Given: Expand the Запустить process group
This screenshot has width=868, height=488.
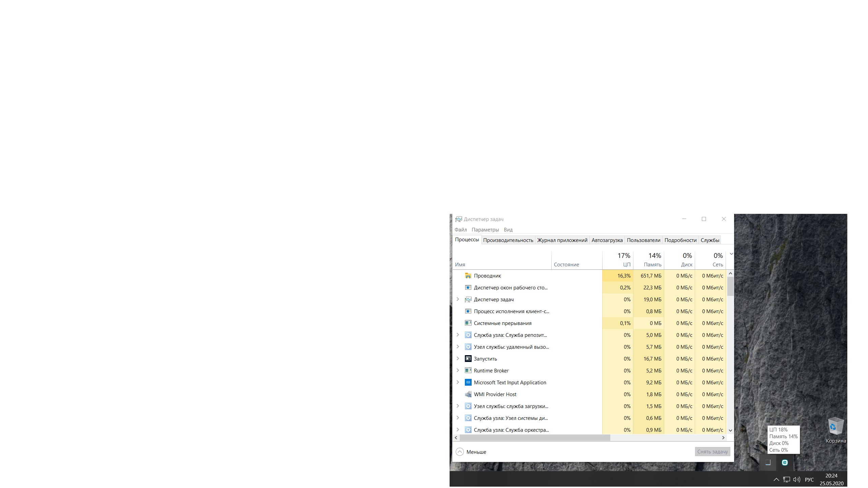Looking at the screenshot, I should [458, 359].
